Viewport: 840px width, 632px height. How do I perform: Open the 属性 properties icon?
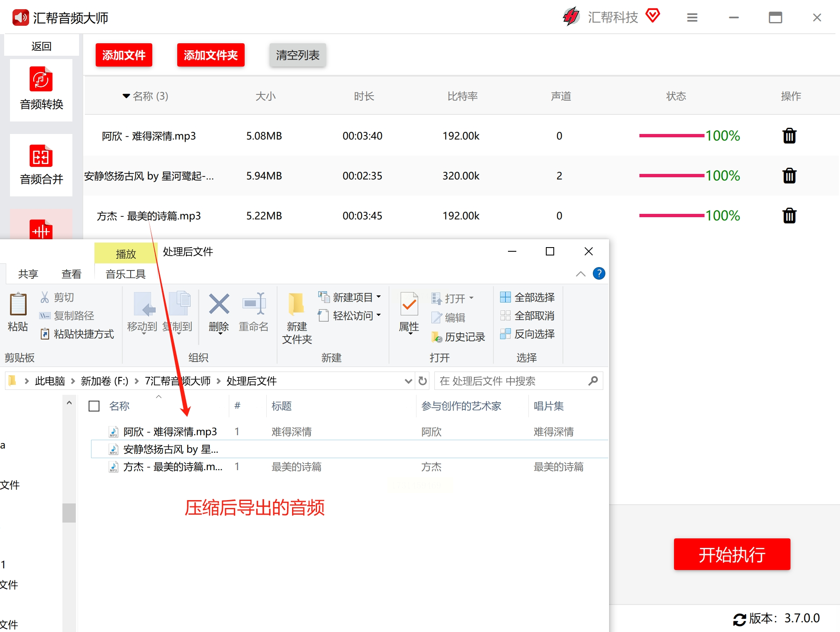(x=409, y=306)
